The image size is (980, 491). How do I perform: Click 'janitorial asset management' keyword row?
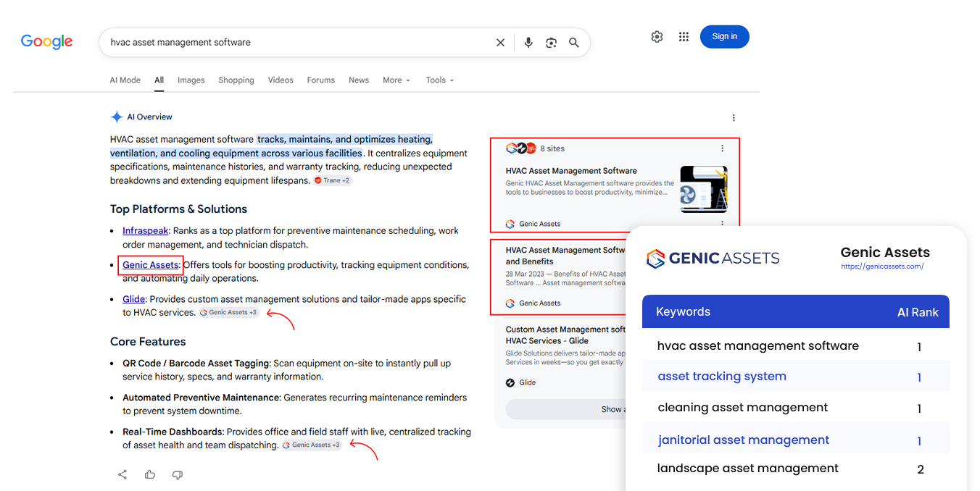pos(796,439)
